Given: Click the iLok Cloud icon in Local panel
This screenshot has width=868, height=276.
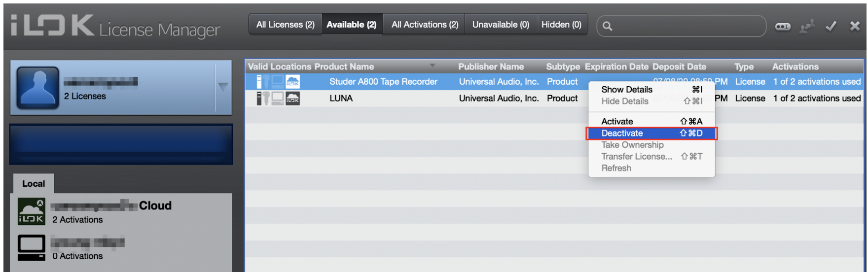Looking at the screenshot, I should (x=31, y=211).
